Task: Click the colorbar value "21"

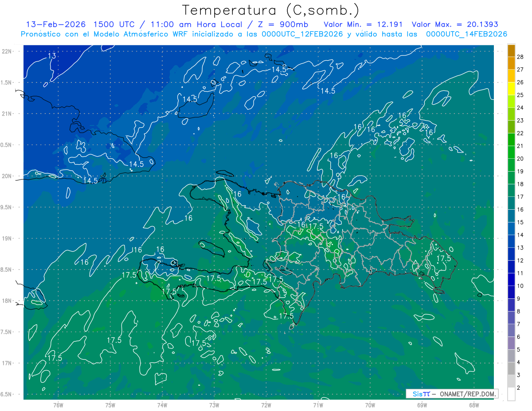Action: pos(520,146)
